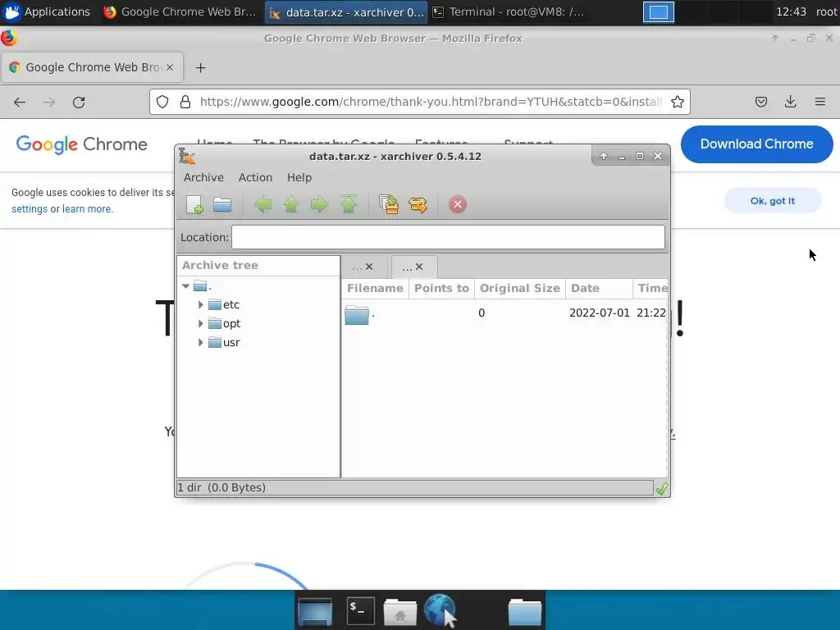The height and width of the screenshot is (630, 840).
Task: Bookmark this page with the star
Action: click(677, 102)
